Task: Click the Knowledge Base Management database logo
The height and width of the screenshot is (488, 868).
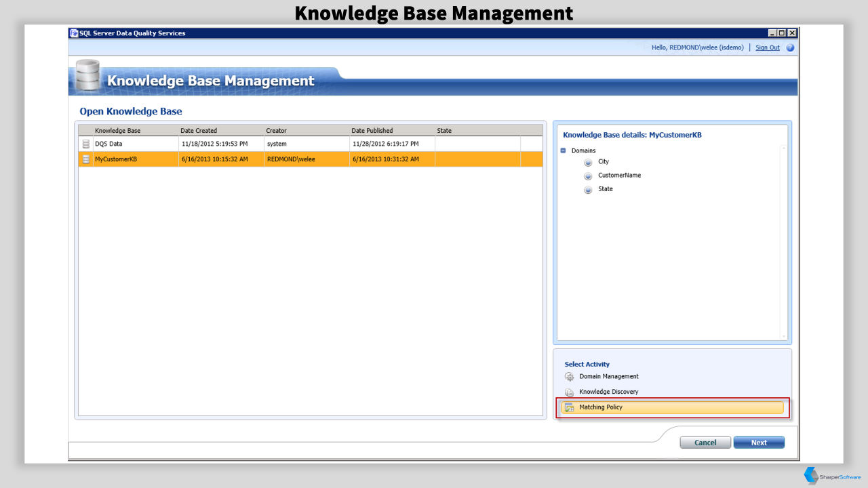Action: point(87,76)
